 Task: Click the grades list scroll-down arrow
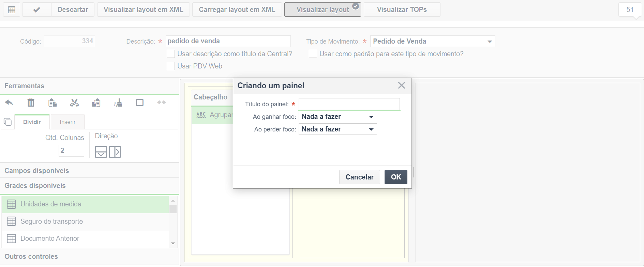(x=173, y=244)
